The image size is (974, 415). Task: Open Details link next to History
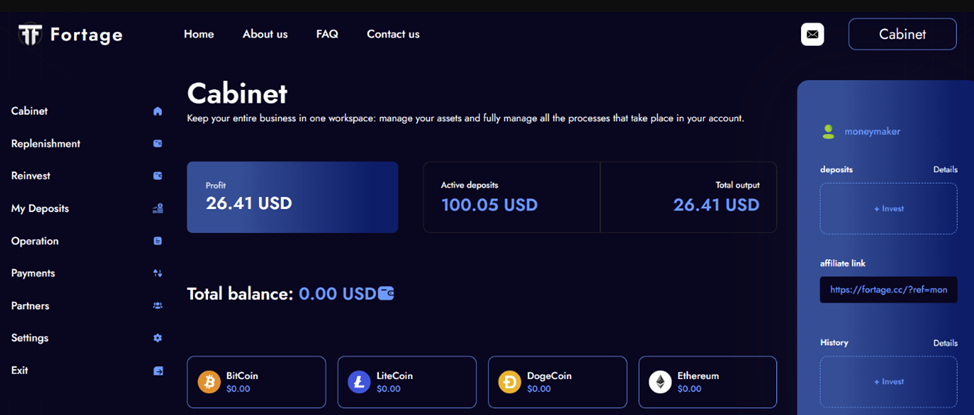point(945,343)
